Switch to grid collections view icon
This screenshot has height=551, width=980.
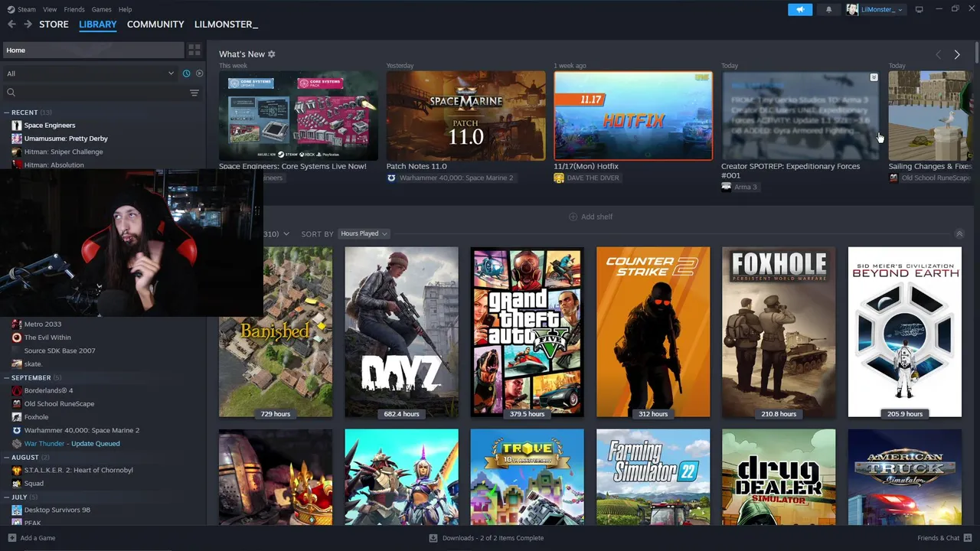(x=194, y=50)
